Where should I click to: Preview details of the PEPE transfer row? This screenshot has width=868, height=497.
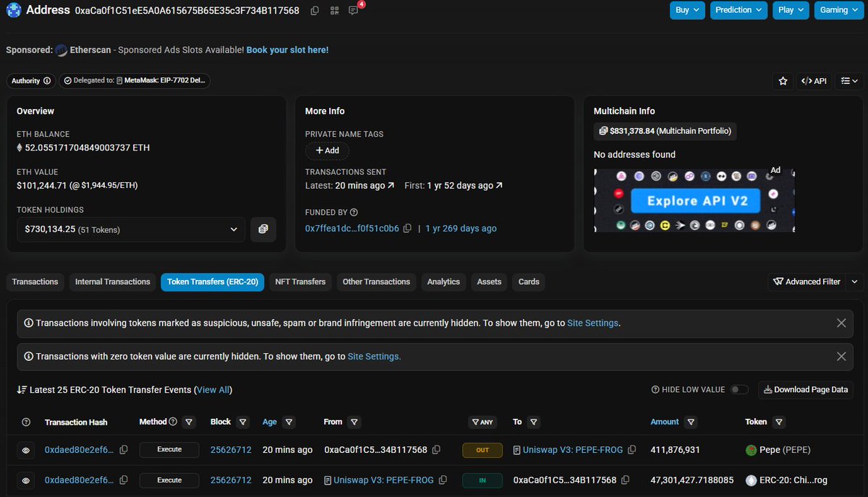click(26, 450)
